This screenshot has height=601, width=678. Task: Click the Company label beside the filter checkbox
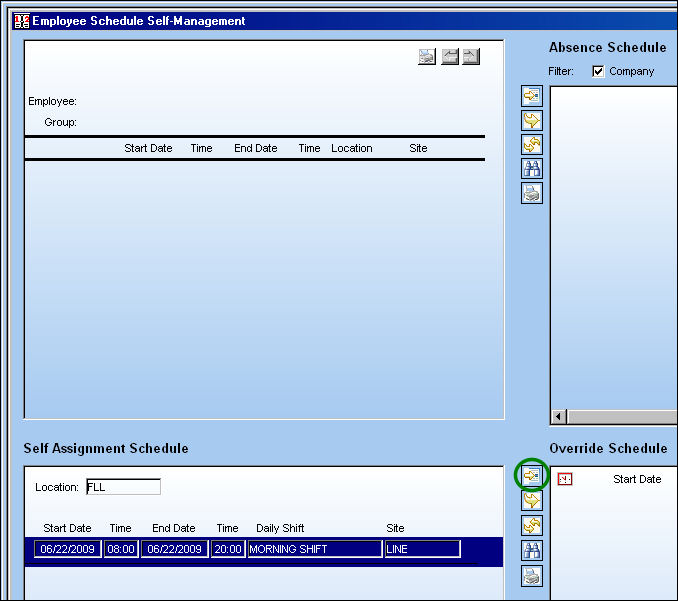pos(631,71)
